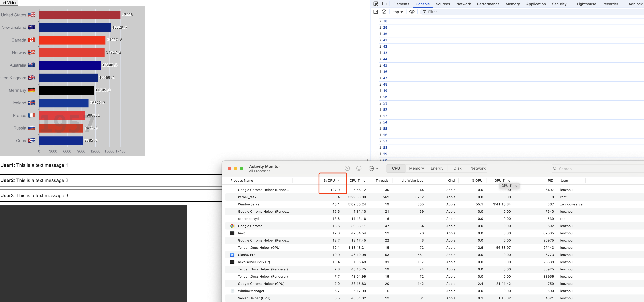Image resolution: width=644 pixels, height=302 pixels.
Task: Switch Activity Monitor to Energy view
Action: (437, 168)
